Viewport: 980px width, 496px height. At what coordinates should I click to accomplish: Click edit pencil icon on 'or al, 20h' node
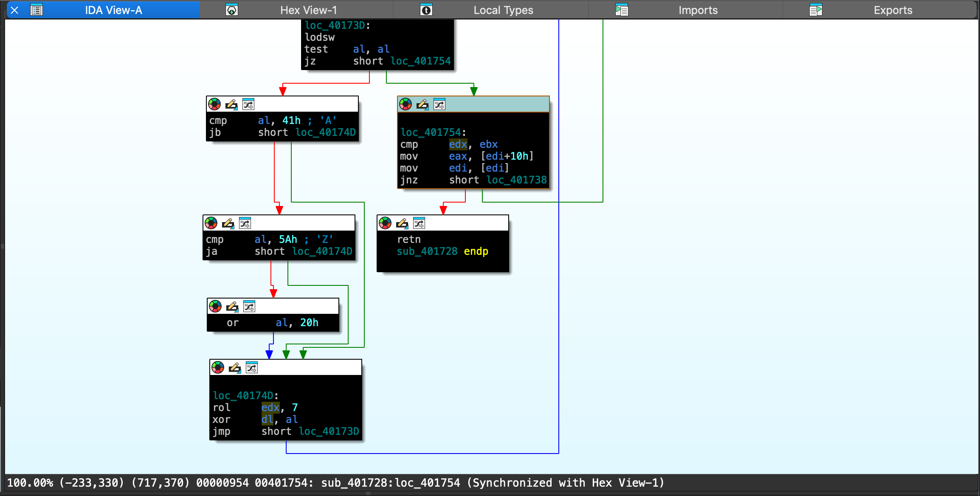tap(232, 306)
